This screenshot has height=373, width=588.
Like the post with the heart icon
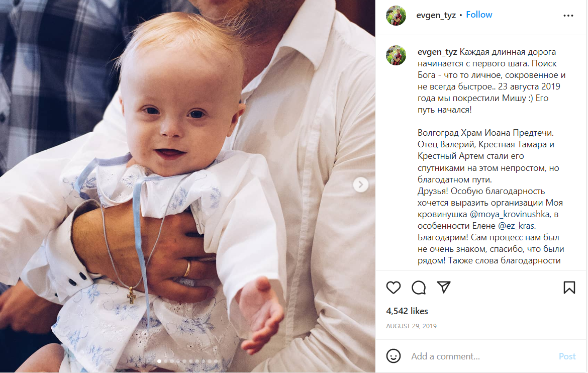tap(394, 288)
